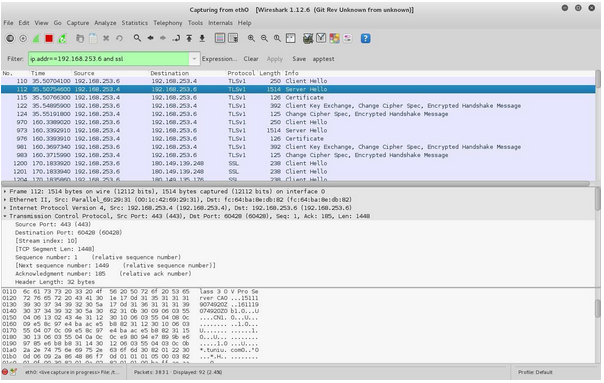Open the filter history dropdown arrow

click(194, 59)
